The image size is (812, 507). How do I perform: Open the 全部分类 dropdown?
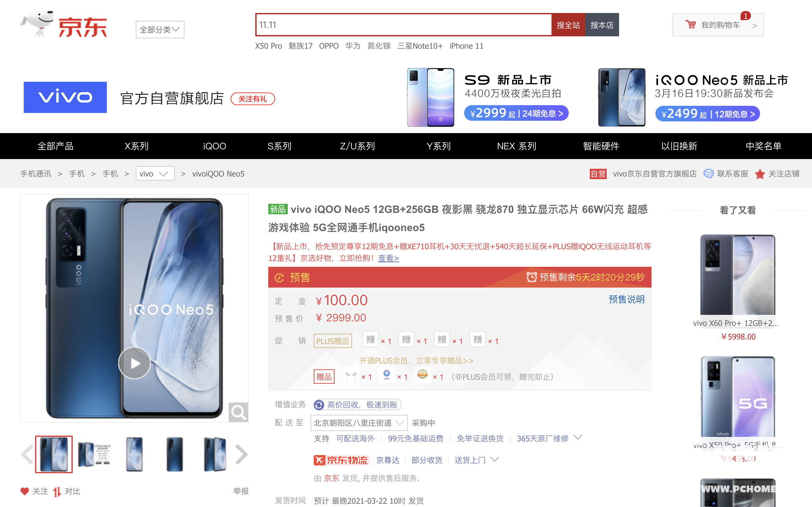(x=160, y=30)
